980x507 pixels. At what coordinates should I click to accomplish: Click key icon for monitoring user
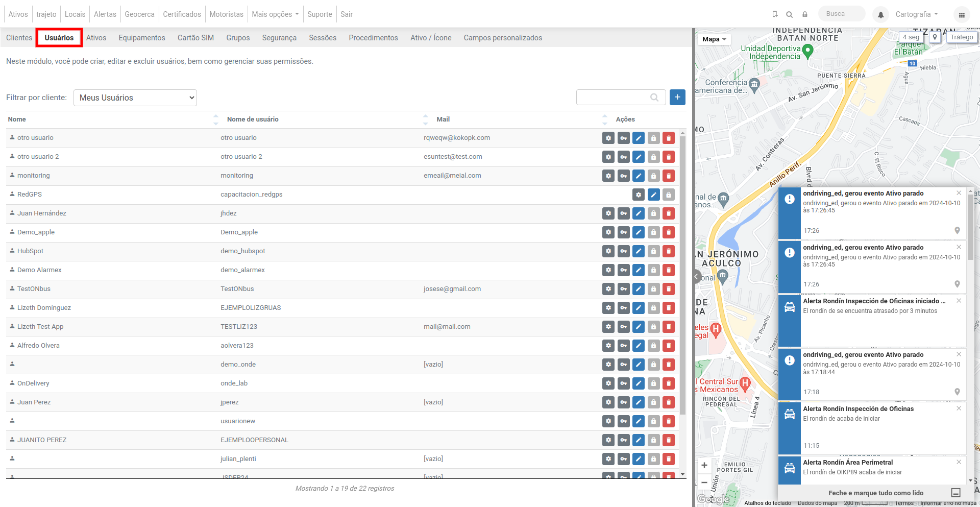tap(623, 176)
